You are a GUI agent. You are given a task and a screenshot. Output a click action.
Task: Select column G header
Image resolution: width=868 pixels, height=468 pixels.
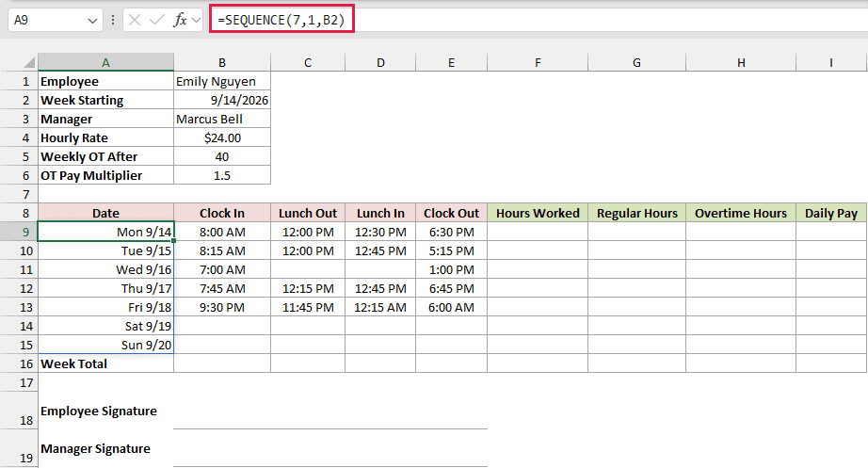coord(636,62)
